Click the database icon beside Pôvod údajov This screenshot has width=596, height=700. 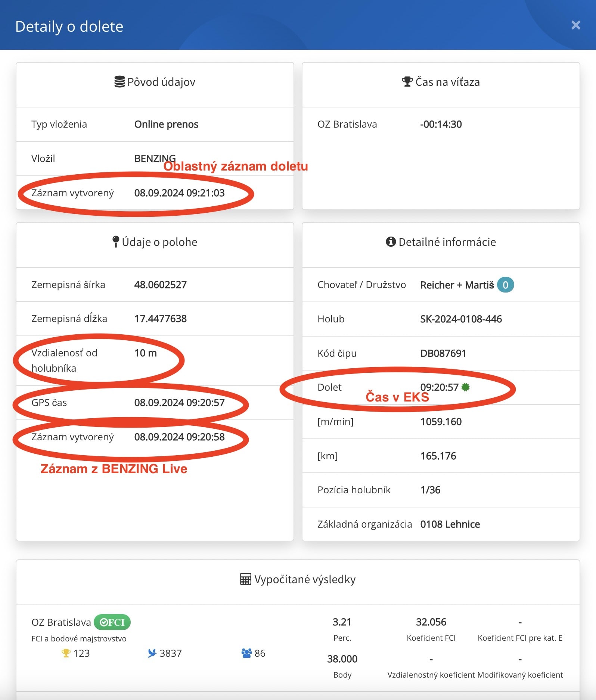(119, 82)
